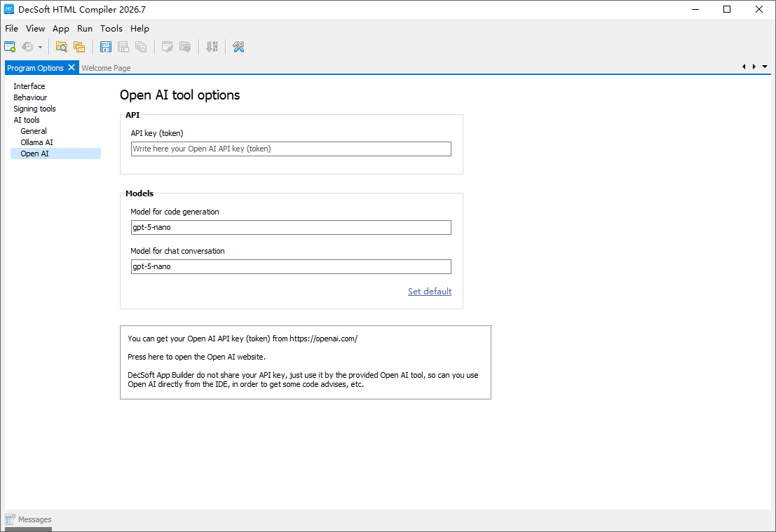Screen dimensions: 776x532
Task: Open General under AI tools
Action: pos(34,131)
